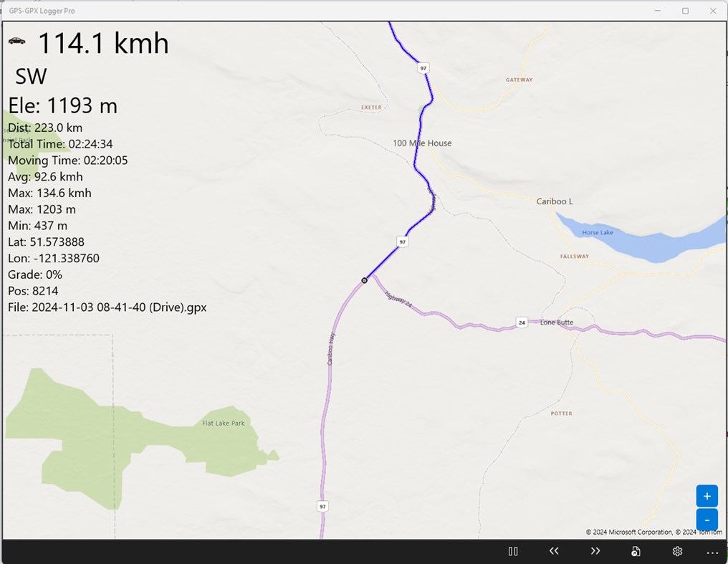Select the Highway 97 shield on map
This screenshot has height=564, width=728.
(x=402, y=242)
